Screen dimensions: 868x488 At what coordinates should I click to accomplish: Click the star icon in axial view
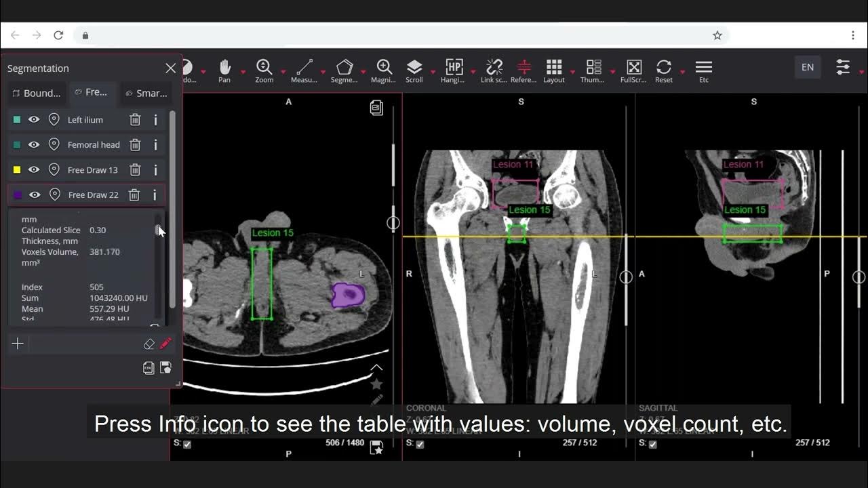(376, 384)
